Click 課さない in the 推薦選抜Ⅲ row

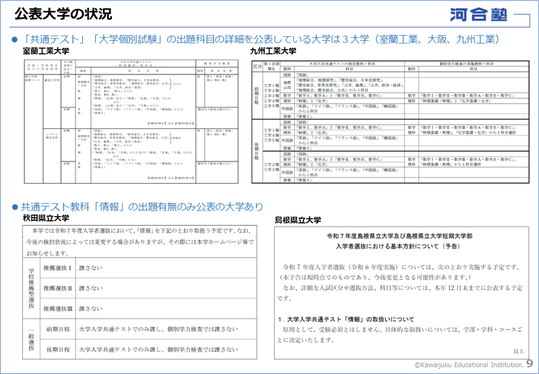[x=91, y=308]
